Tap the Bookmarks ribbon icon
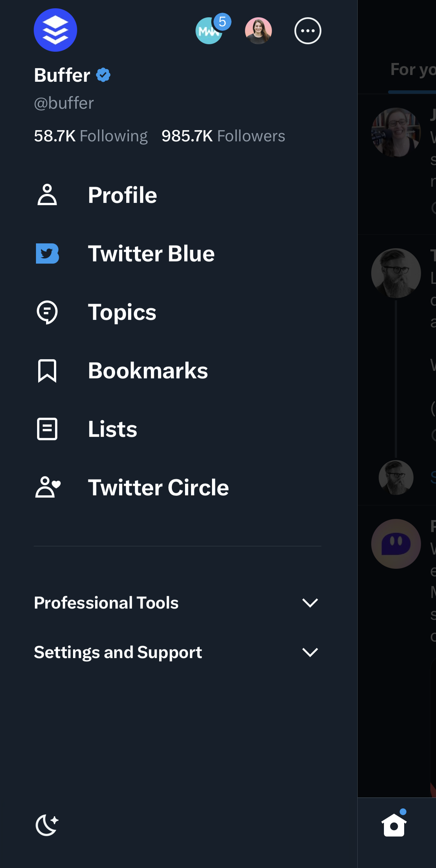 pyautogui.click(x=47, y=371)
